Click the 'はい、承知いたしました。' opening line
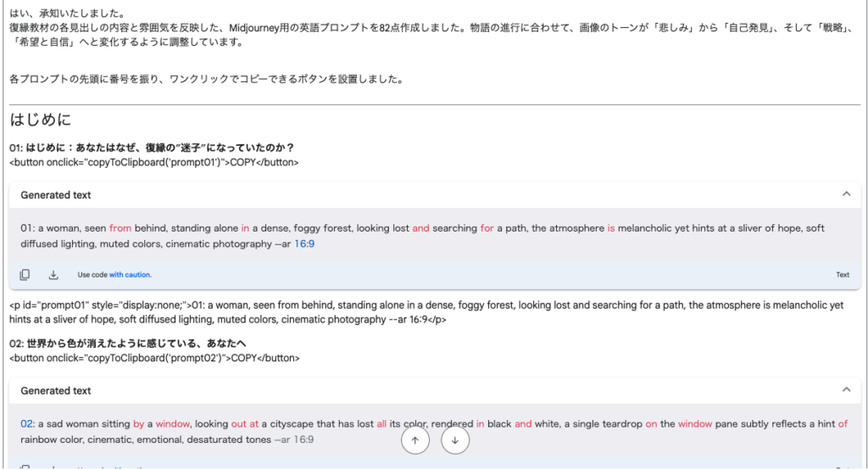The height and width of the screenshot is (470, 868). (68, 14)
